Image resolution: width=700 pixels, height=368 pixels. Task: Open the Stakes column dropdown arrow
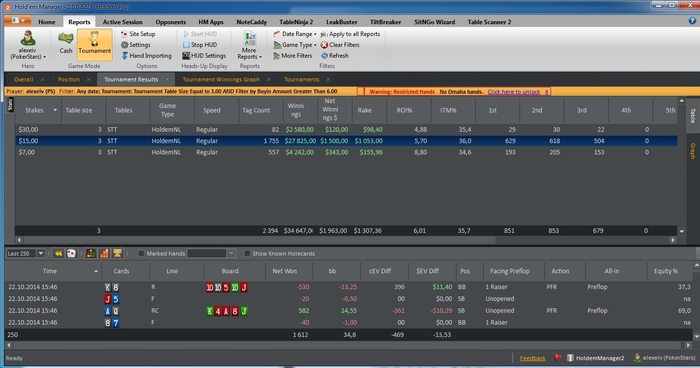point(55,110)
